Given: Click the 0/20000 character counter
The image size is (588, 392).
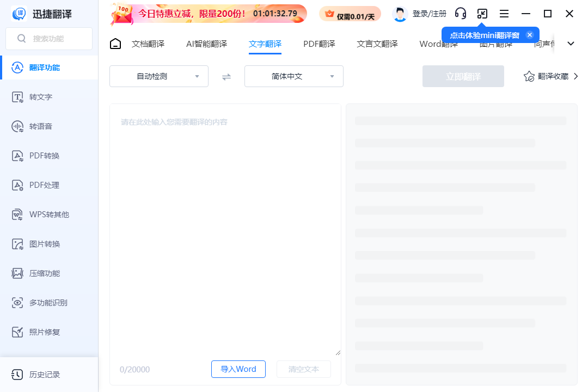Looking at the screenshot, I should coord(134,370).
